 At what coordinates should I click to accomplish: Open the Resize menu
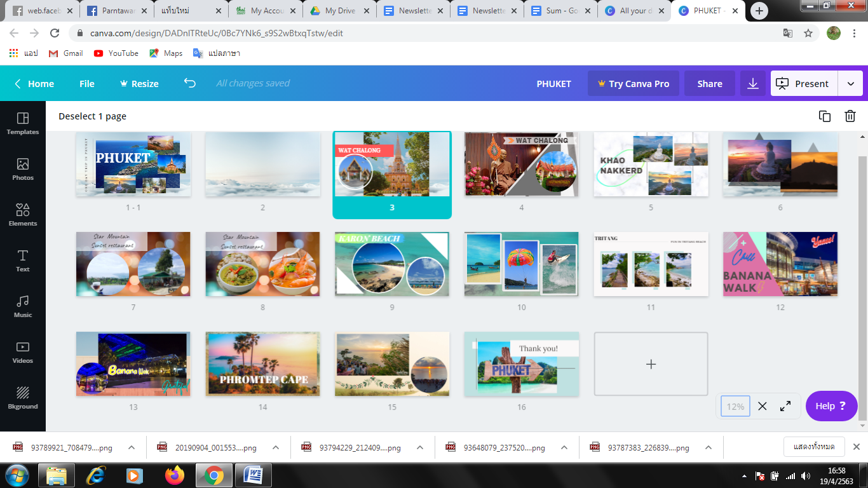(139, 83)
